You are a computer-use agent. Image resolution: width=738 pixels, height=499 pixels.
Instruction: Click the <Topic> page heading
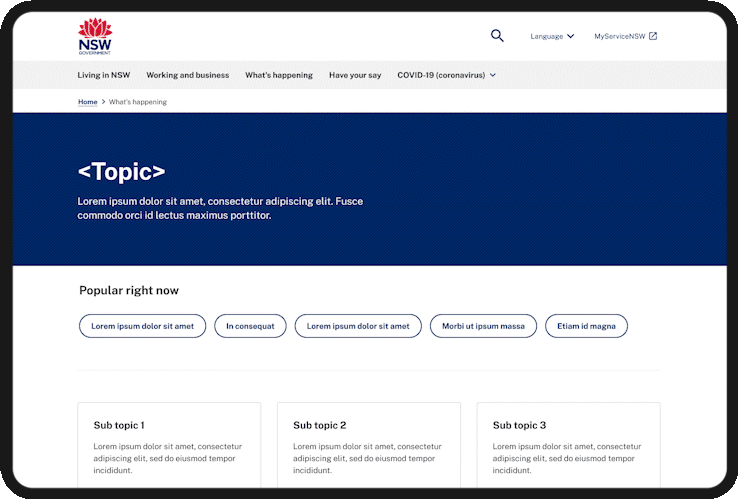121,172
